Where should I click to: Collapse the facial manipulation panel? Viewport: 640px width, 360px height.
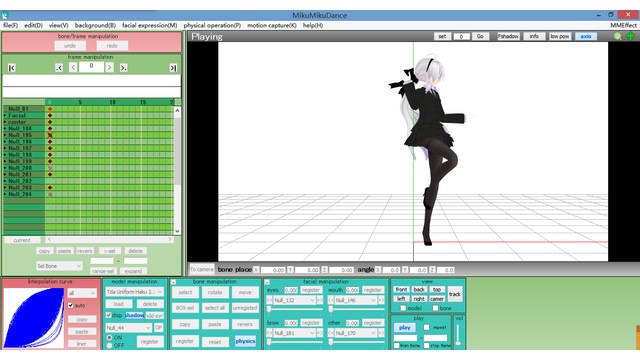(267, 282)
